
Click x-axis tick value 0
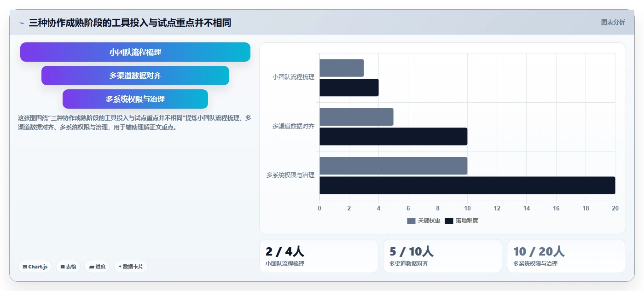tap(319, 208)
